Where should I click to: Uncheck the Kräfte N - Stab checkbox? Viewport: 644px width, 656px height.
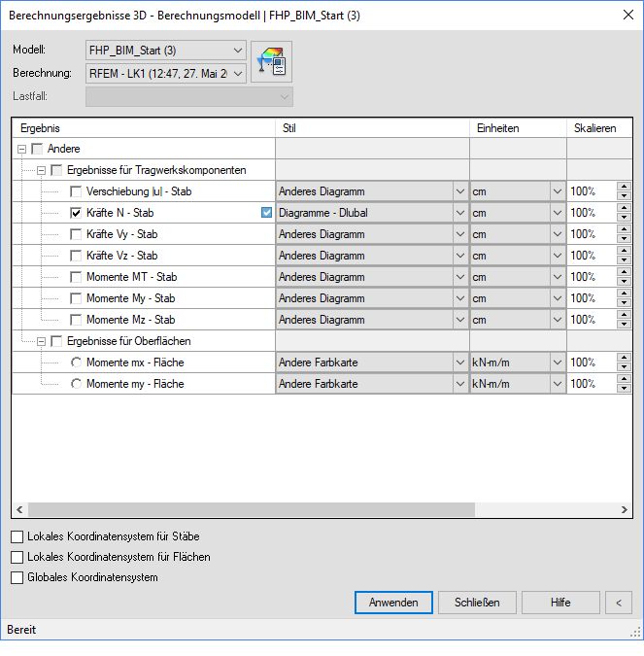click(x=76, y=213)
